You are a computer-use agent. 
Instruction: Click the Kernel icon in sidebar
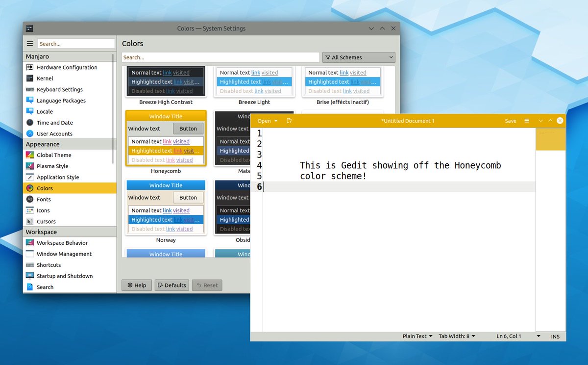(30, 78)
